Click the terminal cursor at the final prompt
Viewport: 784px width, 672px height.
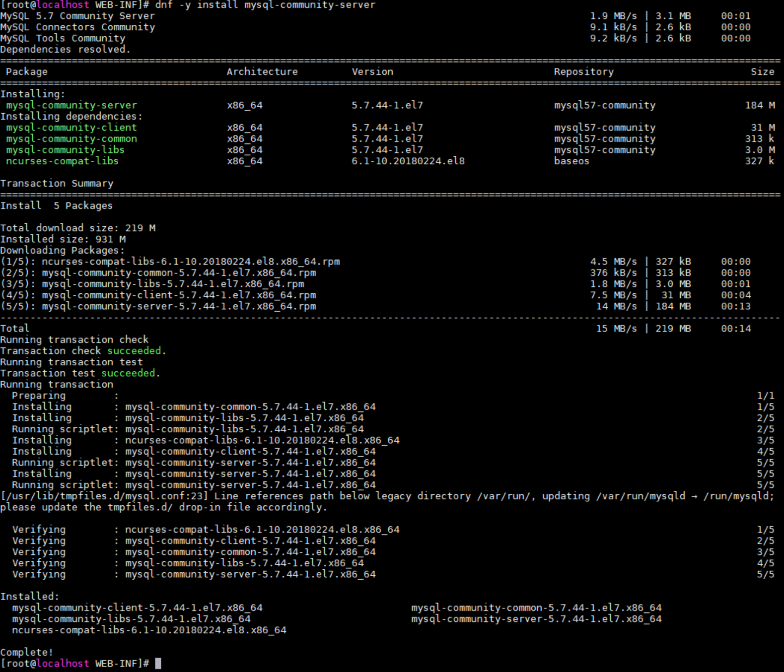pyautogui.click(x=158, y=664)
